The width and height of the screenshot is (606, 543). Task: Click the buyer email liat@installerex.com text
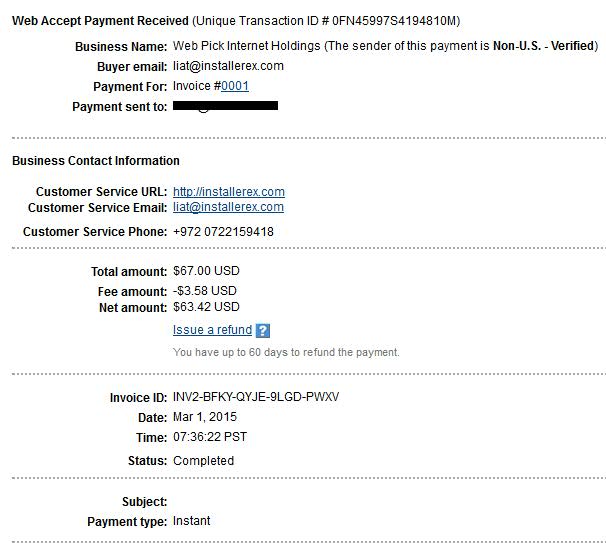click(x=228, y=66)
